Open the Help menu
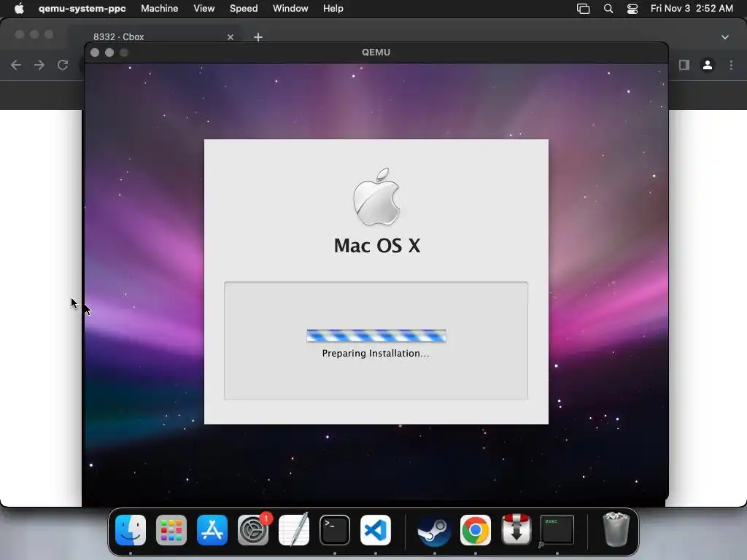 333,9
